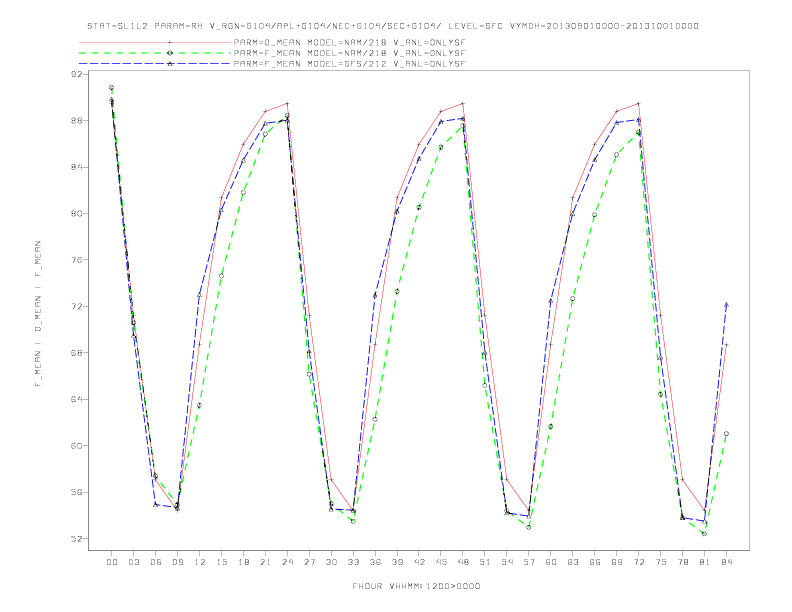The height and width of the screenshot is (612, 792).
Task: Click x-axis forecast hour label 63
Action: tap(573, 562)
